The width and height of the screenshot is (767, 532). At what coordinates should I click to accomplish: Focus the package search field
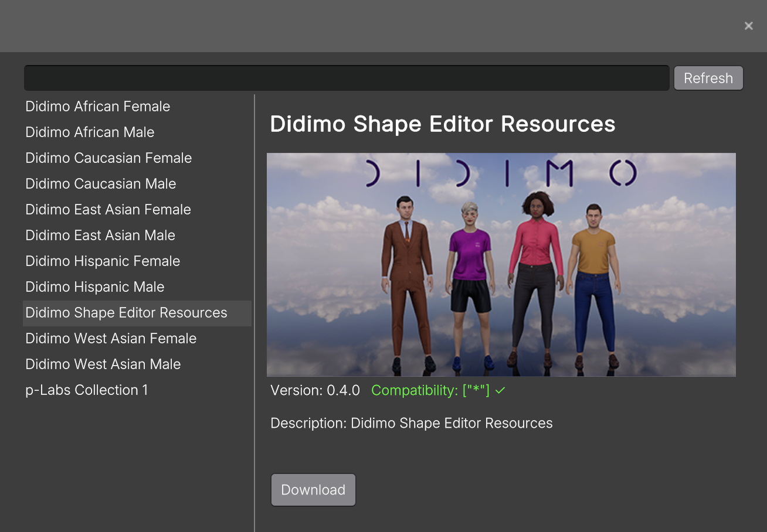pyautogui.click(x=346, y=78)
